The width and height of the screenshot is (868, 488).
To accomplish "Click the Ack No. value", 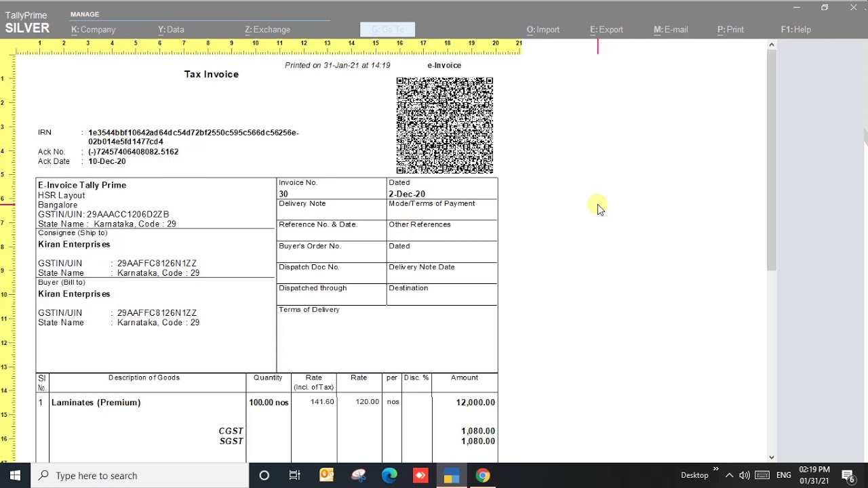I will (133, 152).
